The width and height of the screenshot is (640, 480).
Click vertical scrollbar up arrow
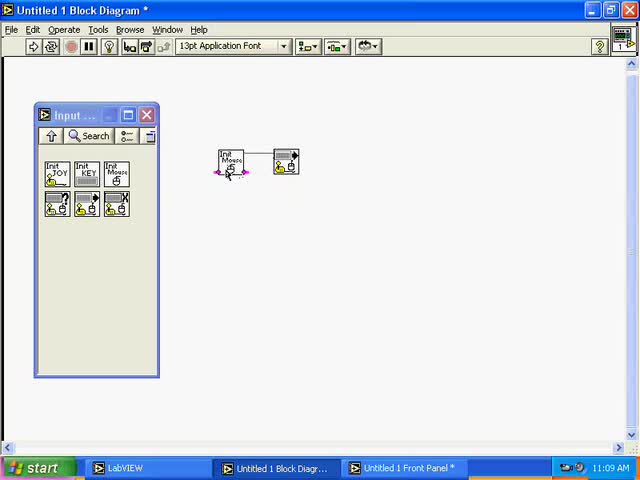[631, 64]
